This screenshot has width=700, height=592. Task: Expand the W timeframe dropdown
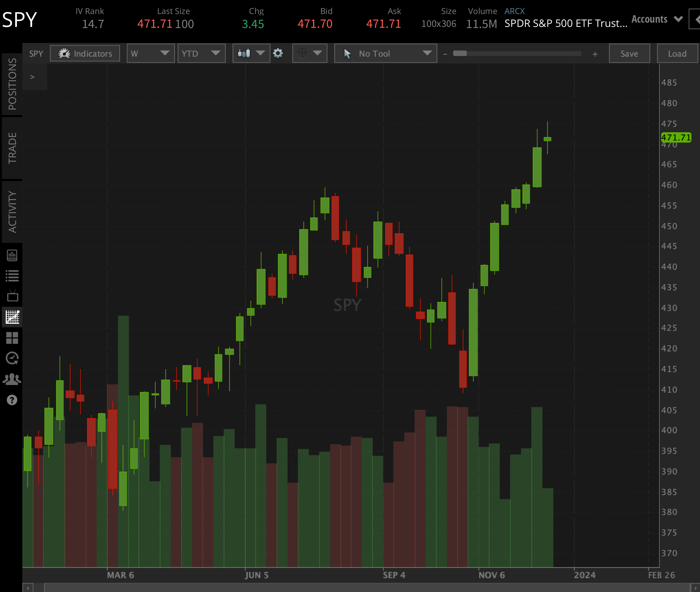pos(151,53)
